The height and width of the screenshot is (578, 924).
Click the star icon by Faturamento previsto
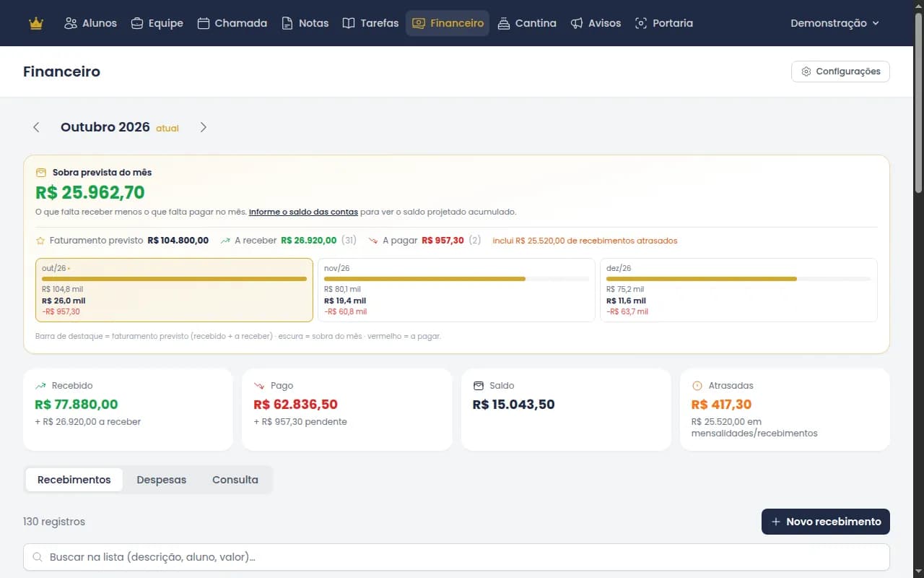(40, 240)
